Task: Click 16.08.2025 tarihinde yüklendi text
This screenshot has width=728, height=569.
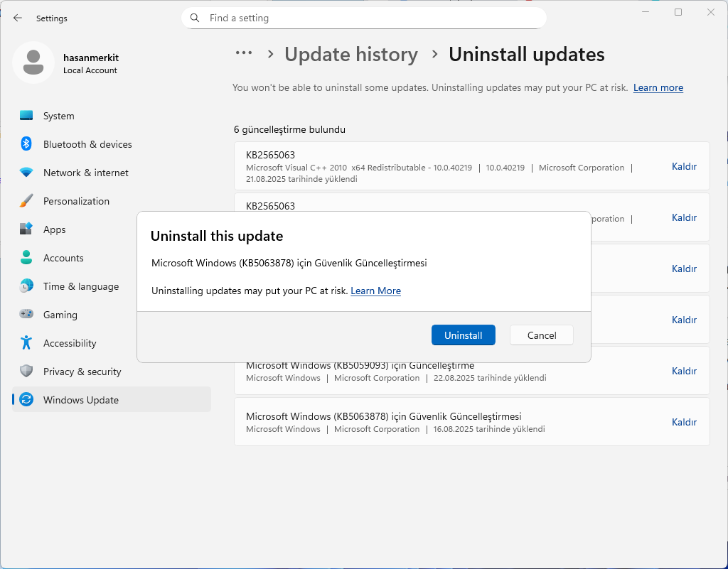Action: click(x=489, y=429)
